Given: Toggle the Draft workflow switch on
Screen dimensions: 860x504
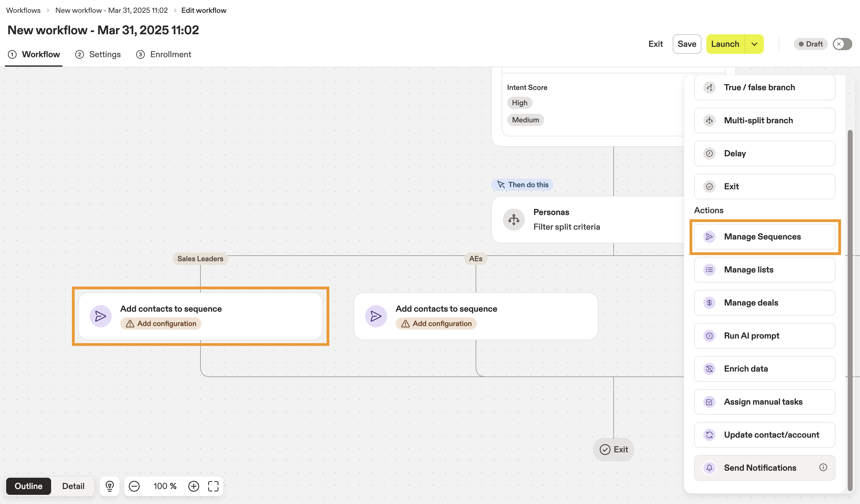Looking at the screenshot, I should coord(842,44).
